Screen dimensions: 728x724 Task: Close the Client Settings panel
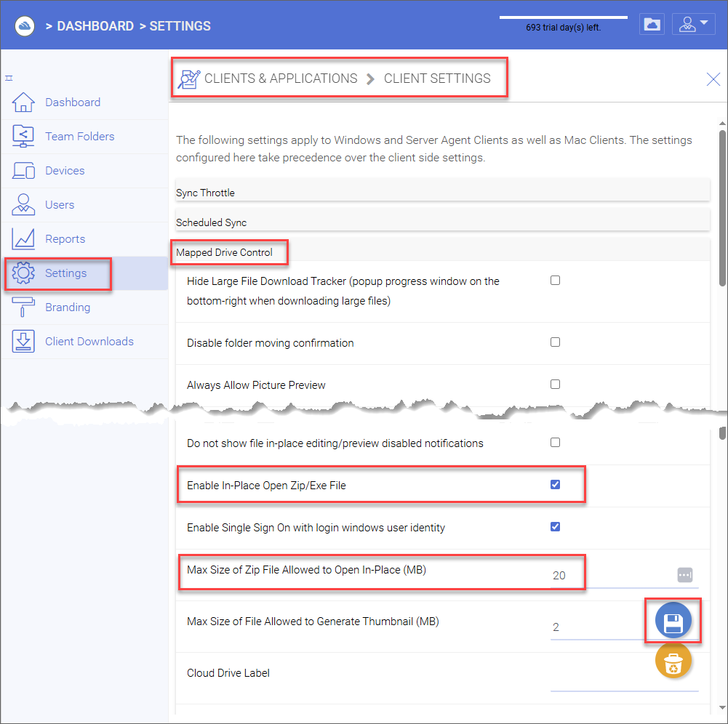(713, 79)
